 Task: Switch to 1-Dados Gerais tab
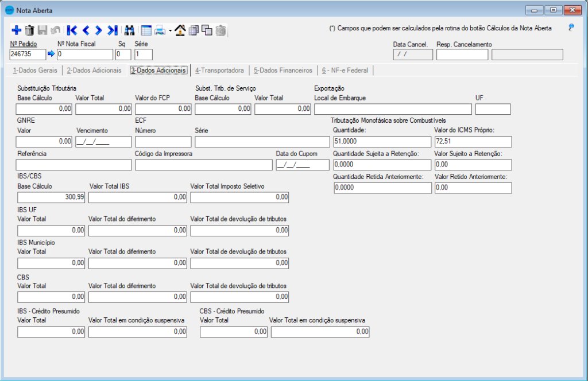pos(34,71)
